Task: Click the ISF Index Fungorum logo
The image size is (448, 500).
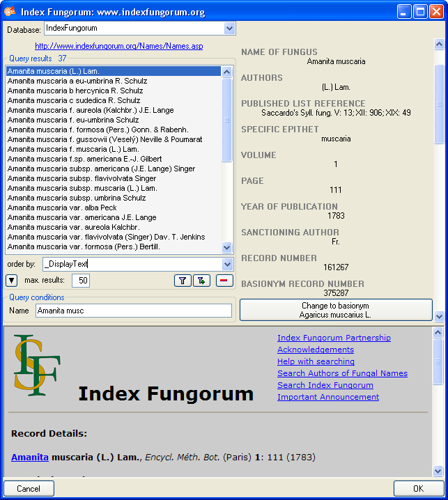Action: click(x=38, y=366)
